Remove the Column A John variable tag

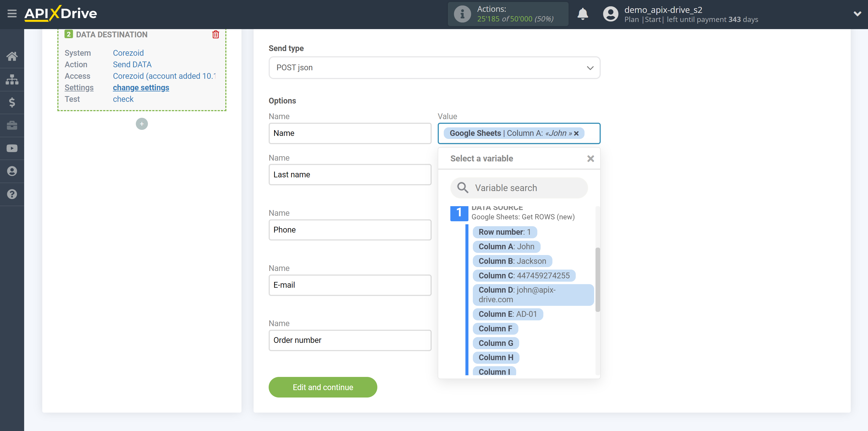(x=577, y=133)
